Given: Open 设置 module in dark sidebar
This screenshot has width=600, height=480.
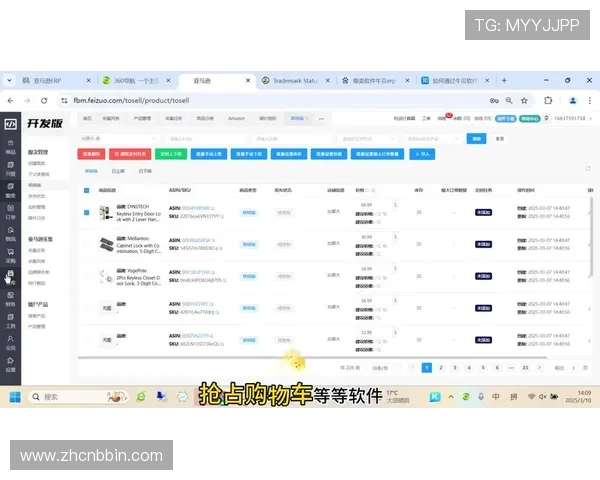Looking at the screenshot, I should pos(10,365).
